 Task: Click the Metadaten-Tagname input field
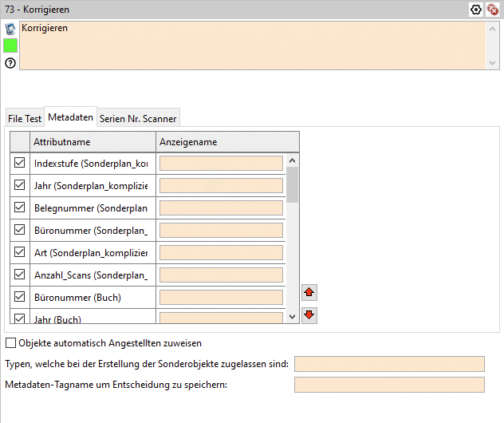[x=389, y=385]
